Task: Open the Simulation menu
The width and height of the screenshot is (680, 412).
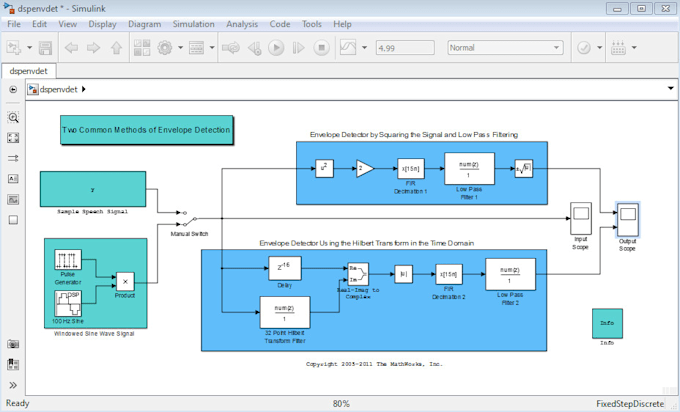Action: (193, 24)
